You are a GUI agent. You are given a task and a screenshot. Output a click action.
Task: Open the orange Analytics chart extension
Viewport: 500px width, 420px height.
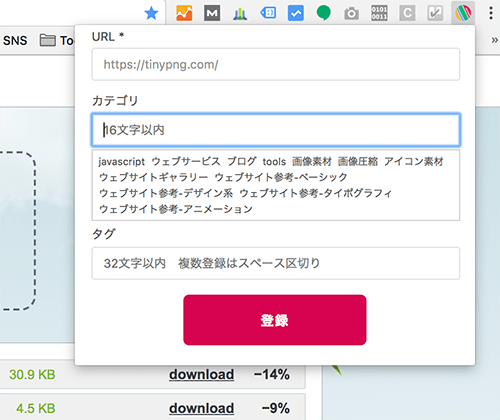pos(184,13)
